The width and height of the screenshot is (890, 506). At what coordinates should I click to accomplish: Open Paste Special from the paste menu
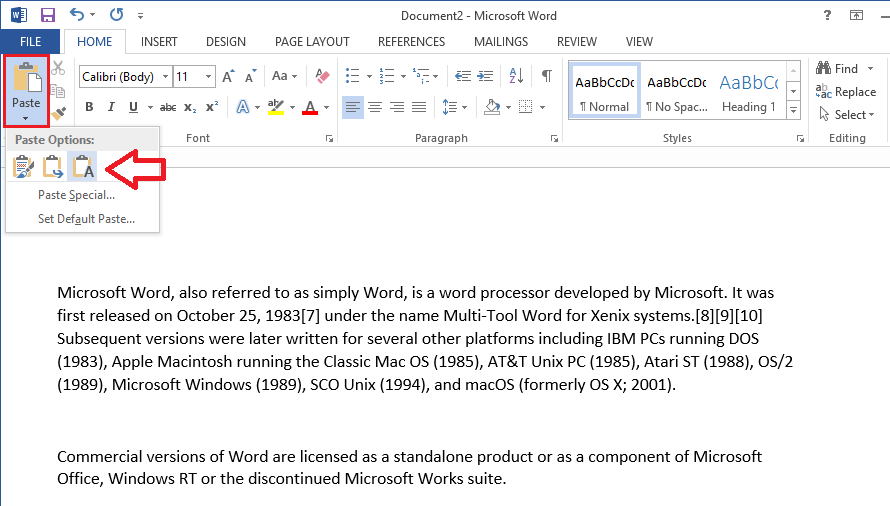tap(76, 195)
